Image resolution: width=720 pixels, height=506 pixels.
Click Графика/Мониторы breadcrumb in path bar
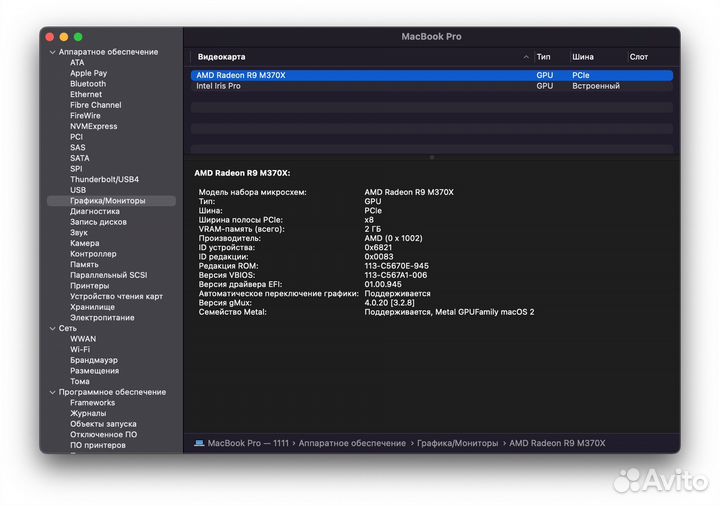pos(457,443)
